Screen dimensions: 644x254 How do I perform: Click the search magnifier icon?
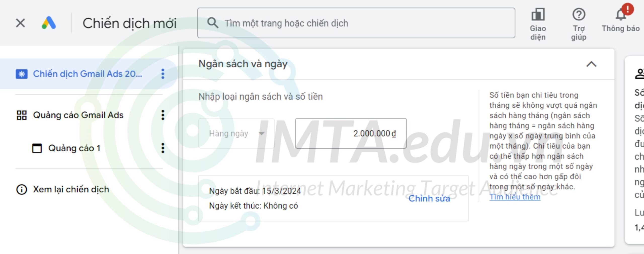[x=213, y=23]
